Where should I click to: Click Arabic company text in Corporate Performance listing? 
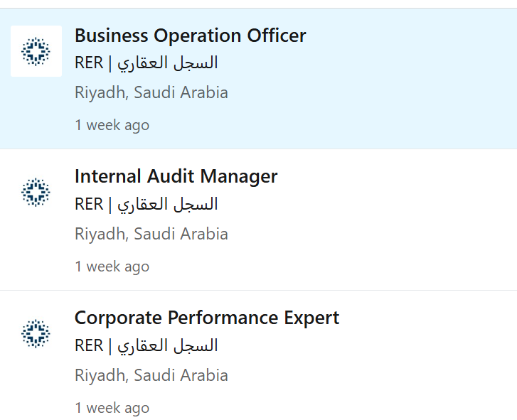coord(168,346)
